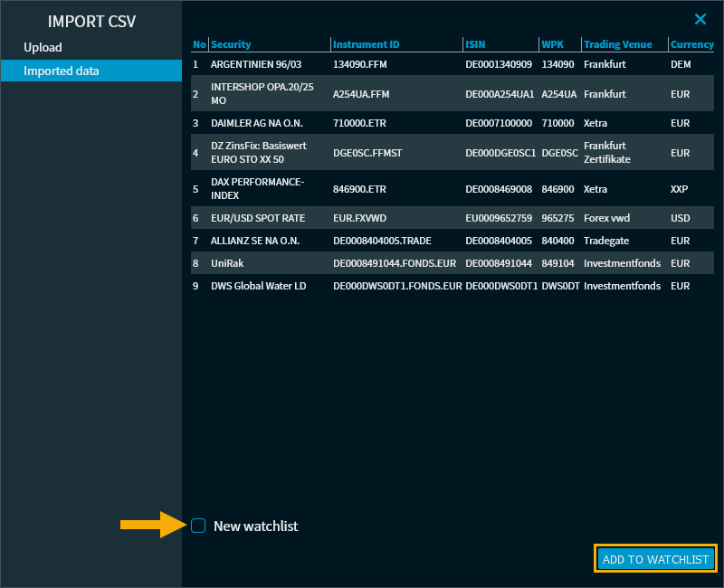Select the ALLIANZ SE NA O.N. row
Image resolution: width=724 pixels, height=588 pixels.
tap(257, 241)
